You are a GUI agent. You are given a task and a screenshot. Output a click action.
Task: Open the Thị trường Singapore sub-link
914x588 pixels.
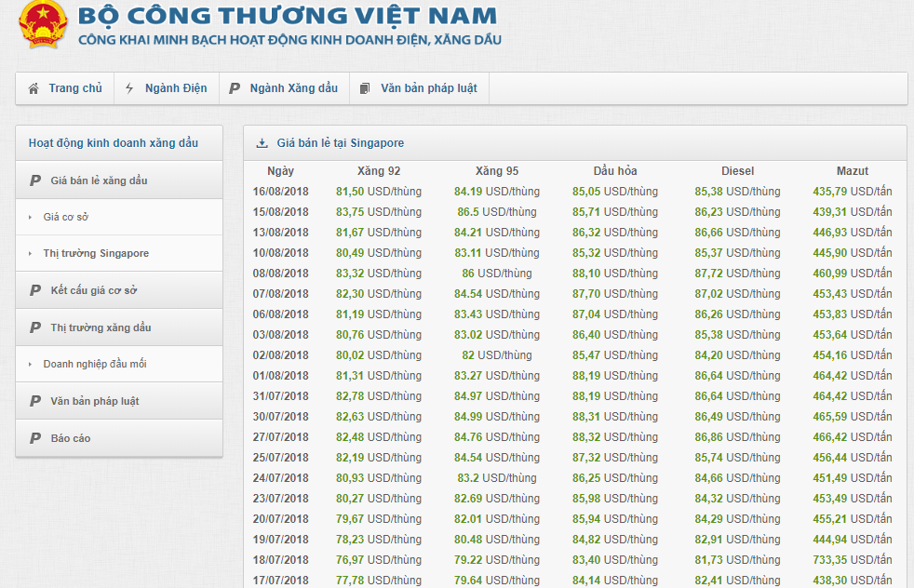click(96, 253)
